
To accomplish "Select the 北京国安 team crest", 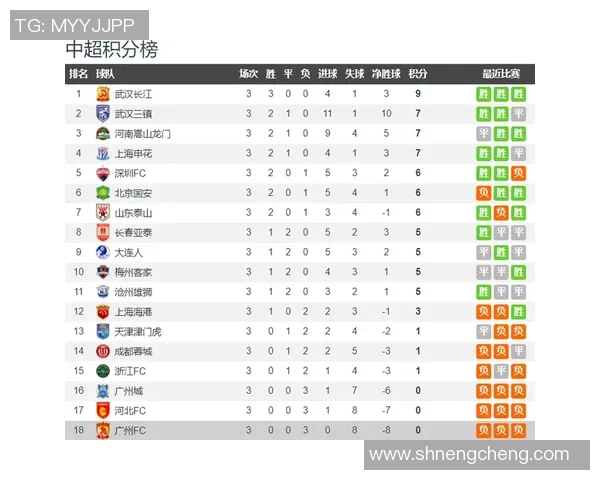I will 102,193.
